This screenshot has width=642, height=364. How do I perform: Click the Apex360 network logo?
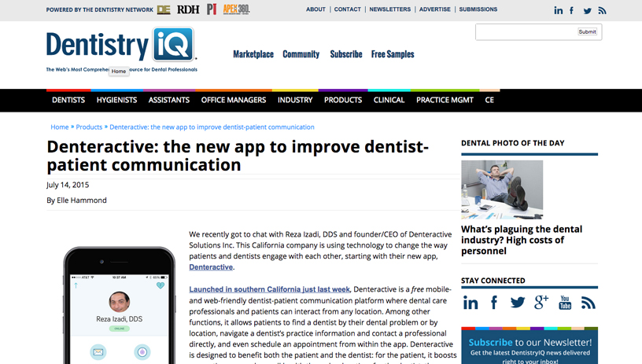coord(236,9)
